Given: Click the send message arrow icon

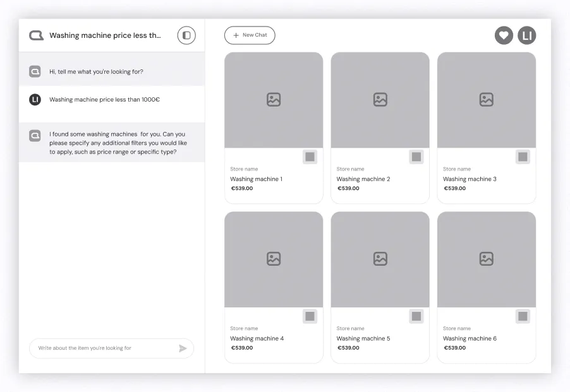Looking at the screenshot, I should click(183, 348).
